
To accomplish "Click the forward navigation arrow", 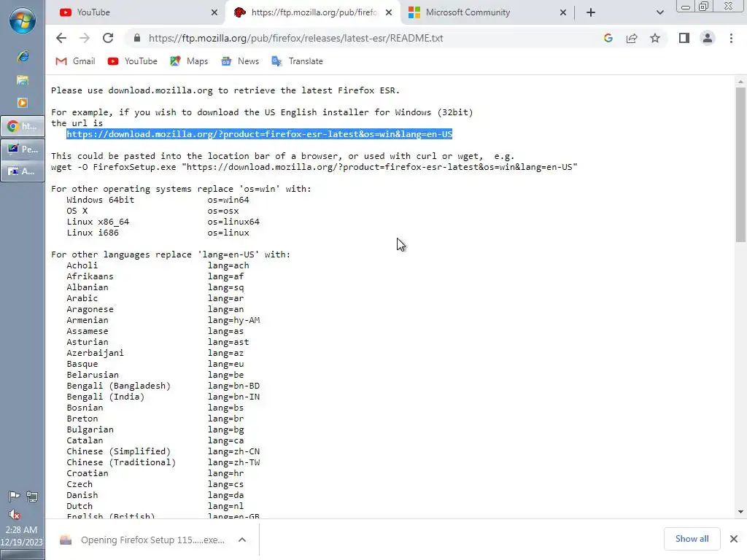I will coord(85,38).
